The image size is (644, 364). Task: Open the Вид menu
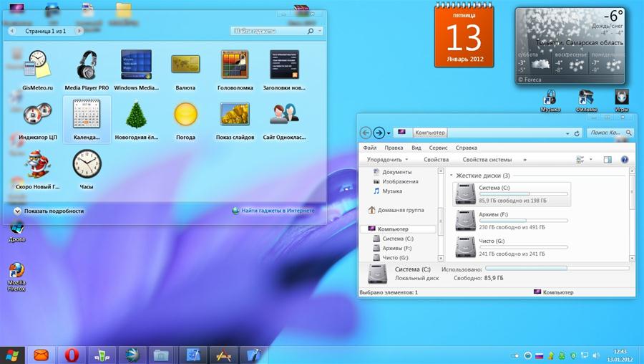pos(416,148)
